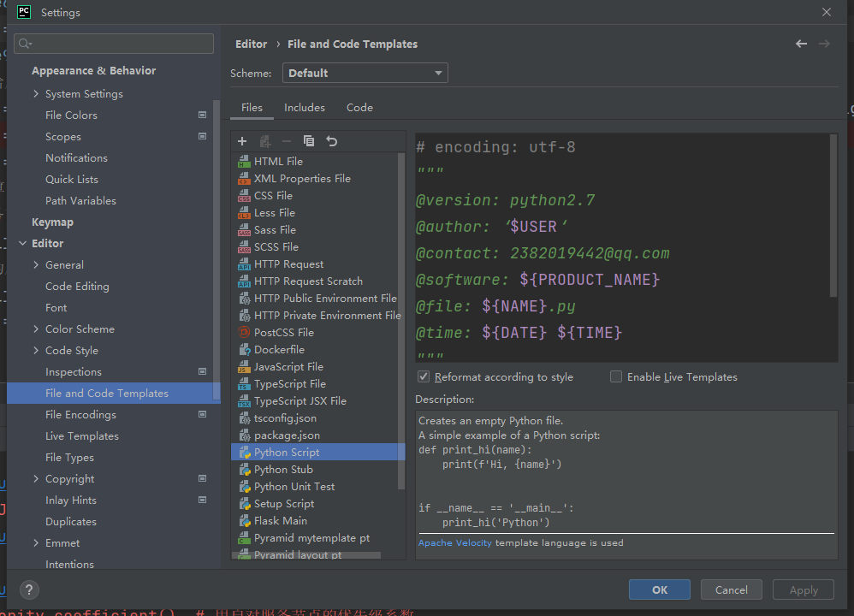Select package.json template
Screen dimensions: 854x616
318,435
